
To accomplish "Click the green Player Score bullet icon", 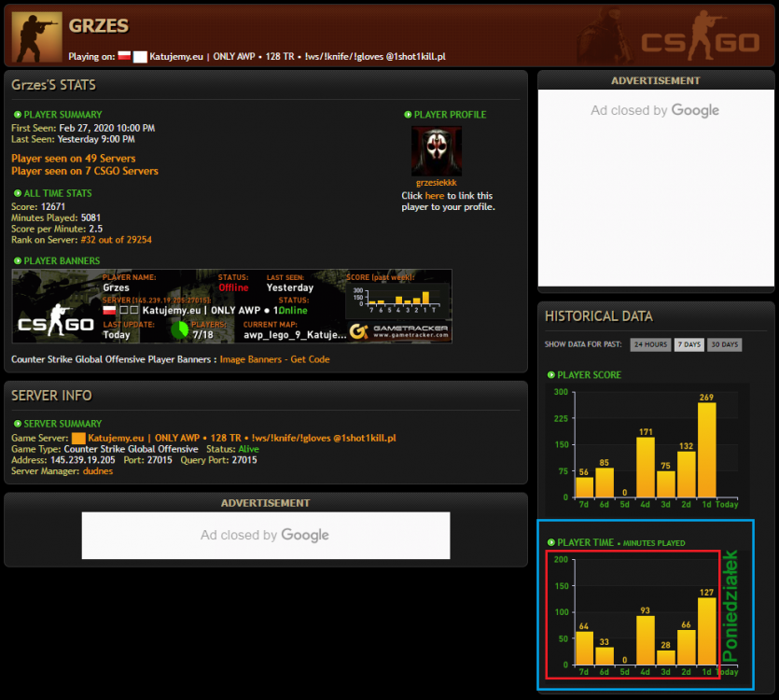I will click(x=551, y=375).
